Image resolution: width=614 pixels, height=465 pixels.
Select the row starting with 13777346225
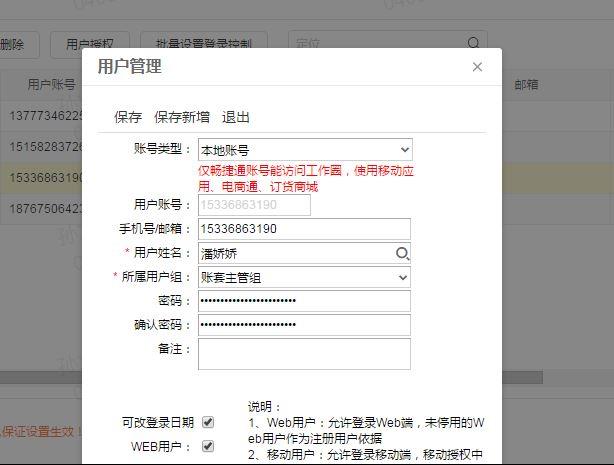pyautogui.click(x=41, y=116)
